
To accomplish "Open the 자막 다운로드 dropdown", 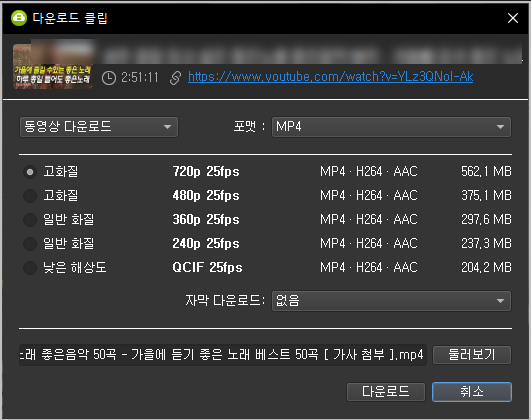I will point(391,301).
